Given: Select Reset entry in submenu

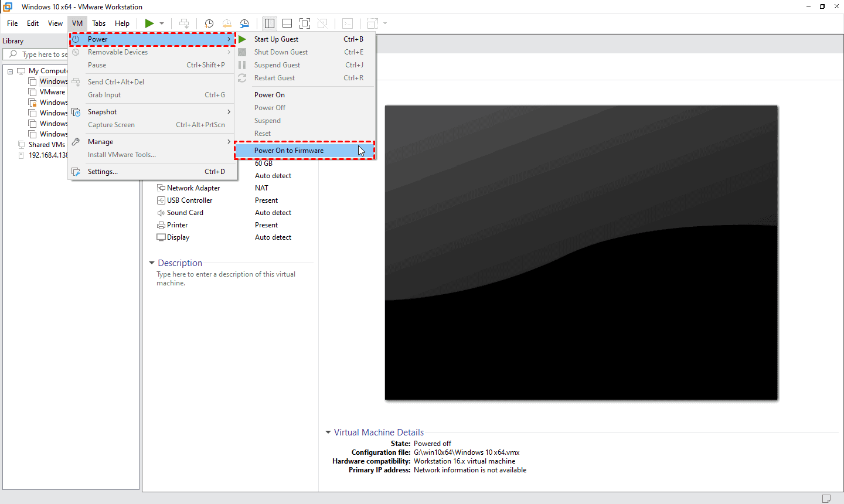Looking at the screenshot, I should tap(304, 134).
